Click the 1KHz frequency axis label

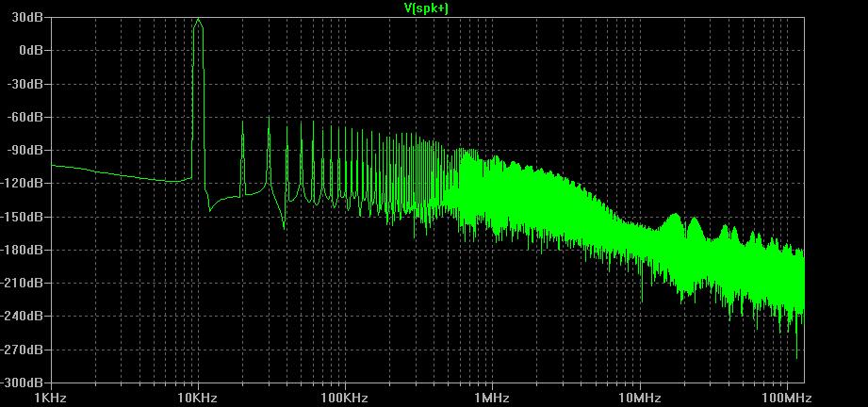pyautogui.click(x=52, y=399)
